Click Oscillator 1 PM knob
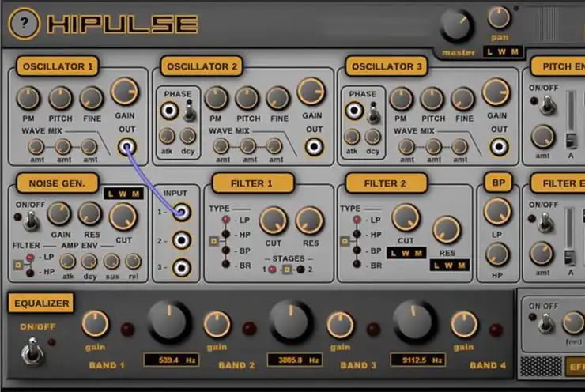The width and height of the screenshot is (585, 392). click(28, 99)
